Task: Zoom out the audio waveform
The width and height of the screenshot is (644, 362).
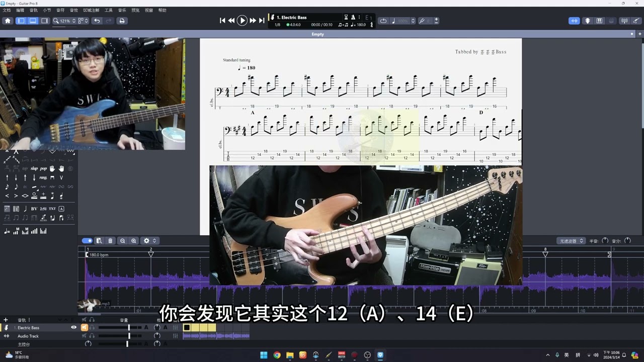Action: (122, 241)
